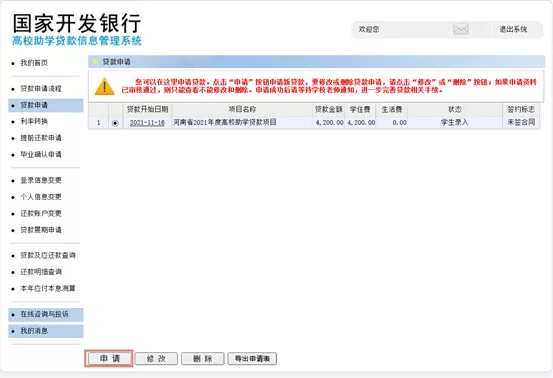The image size is (553, 378).
Task: Click the 项目名称 column header
Action: 242,110
